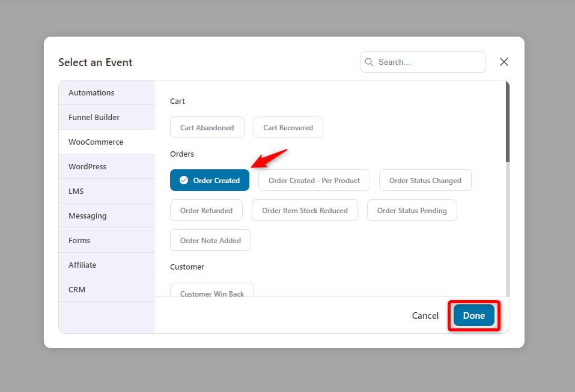Open the Messaging tab
Screen dimensions: 575x392
click(107, 216)
